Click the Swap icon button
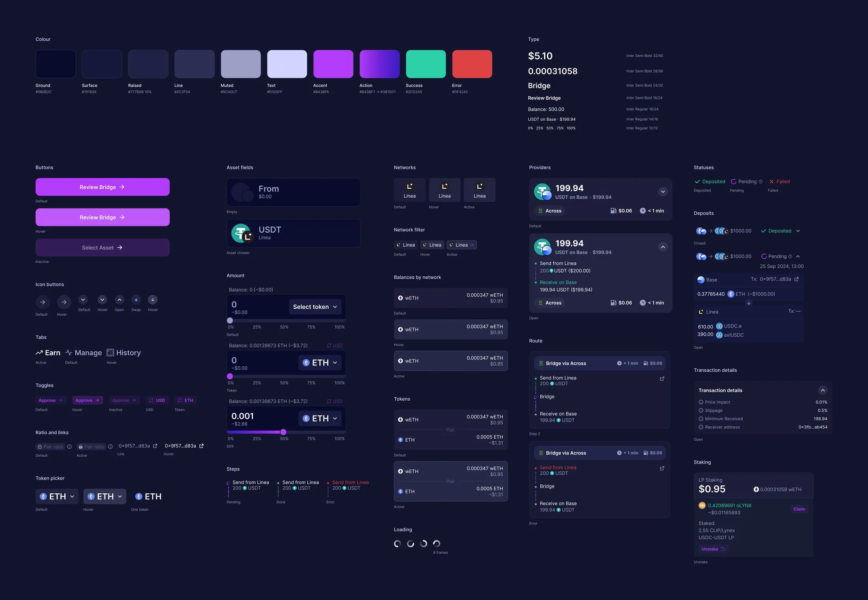 pos(136,300)
